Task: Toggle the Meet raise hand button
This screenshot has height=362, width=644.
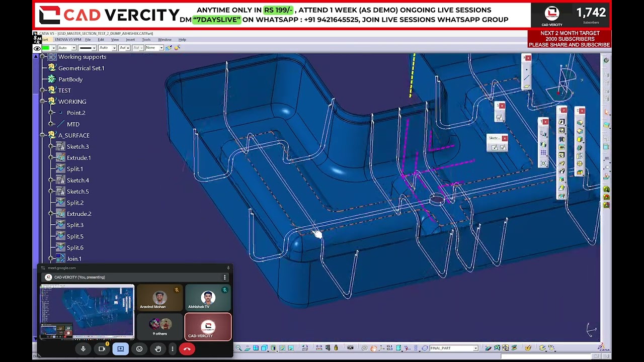Action: click(x=158, y=348)
